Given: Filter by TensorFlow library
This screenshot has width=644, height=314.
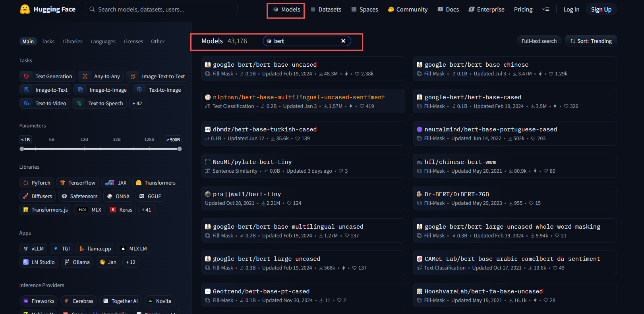Looking at the screenshot, I should pyautogui.click(x=77, y=183).
